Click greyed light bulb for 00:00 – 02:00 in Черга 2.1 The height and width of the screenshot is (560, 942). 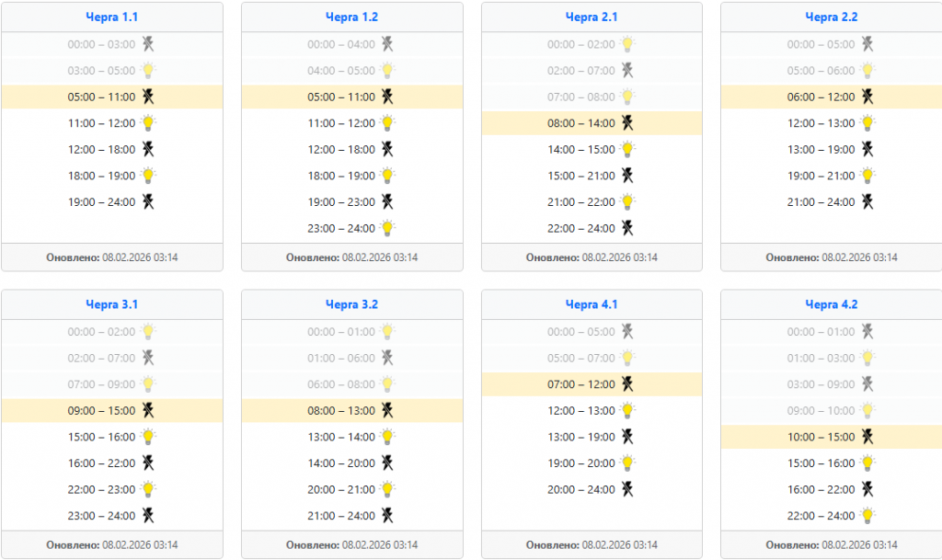pos(627,43)
